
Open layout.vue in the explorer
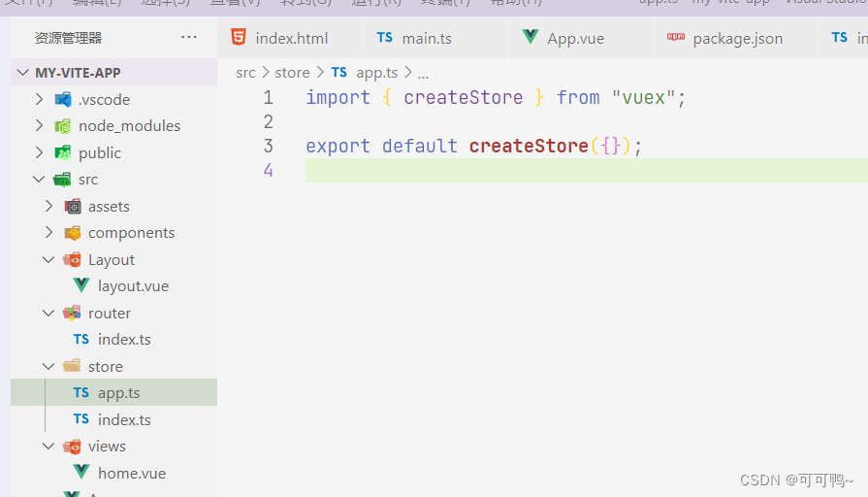click(x=134, y=286)
